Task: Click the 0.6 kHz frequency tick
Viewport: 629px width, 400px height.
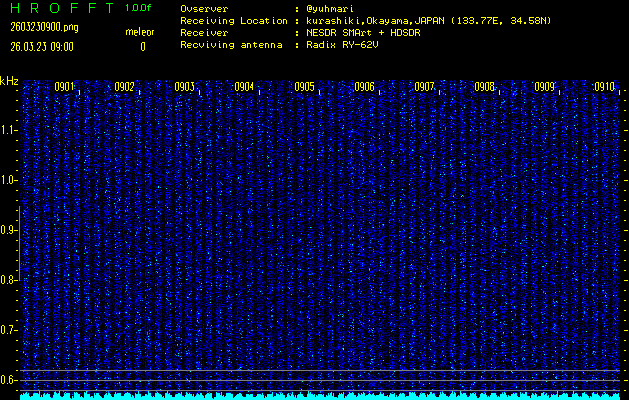Action: point(9,379)
